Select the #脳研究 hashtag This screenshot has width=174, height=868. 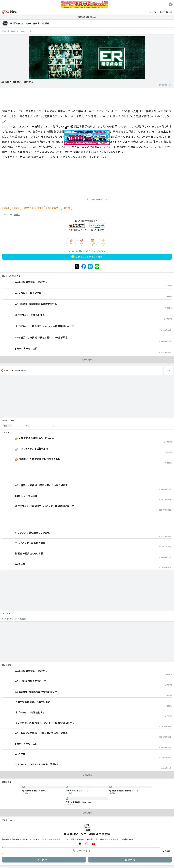67,208
